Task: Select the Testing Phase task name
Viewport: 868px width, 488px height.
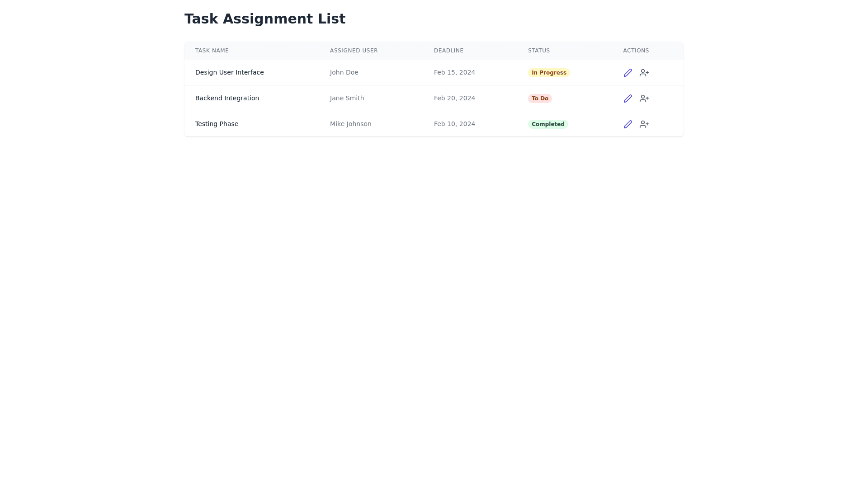Action: point(217,124)
